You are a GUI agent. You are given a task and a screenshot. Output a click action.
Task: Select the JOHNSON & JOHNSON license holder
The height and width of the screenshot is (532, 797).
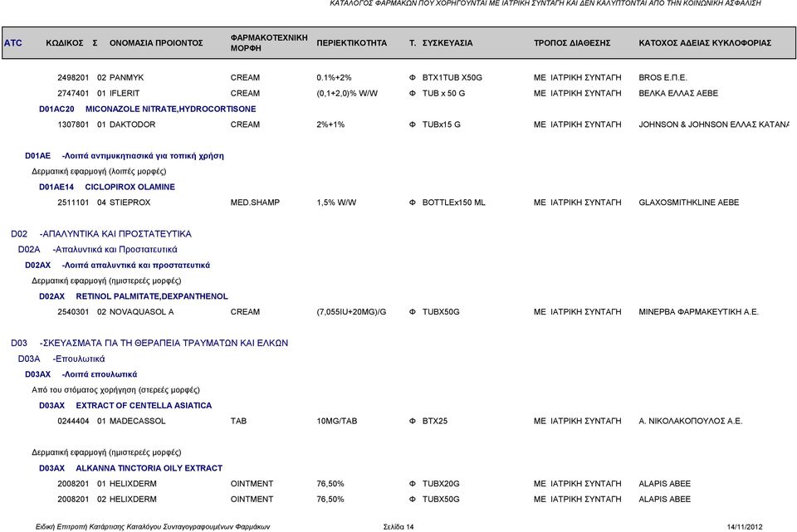[714, 124]
